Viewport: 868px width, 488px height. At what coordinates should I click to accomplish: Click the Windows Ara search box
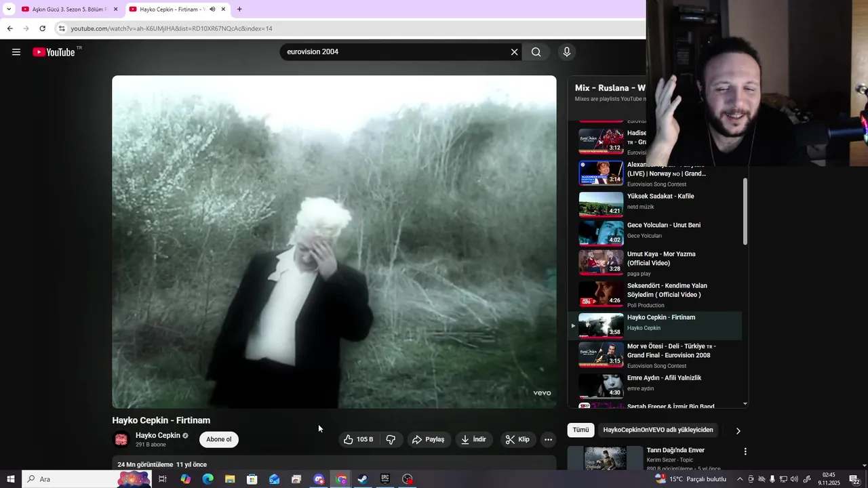[88, 479]
